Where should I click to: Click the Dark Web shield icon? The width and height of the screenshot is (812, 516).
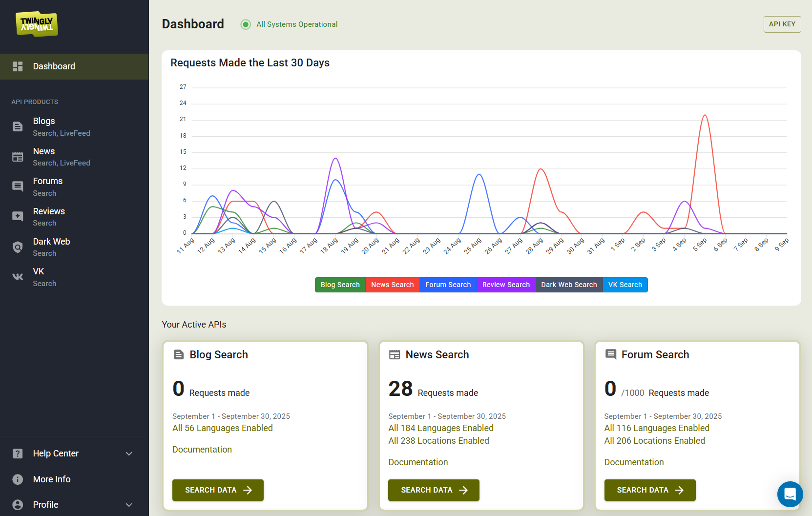tap(18, 247)
